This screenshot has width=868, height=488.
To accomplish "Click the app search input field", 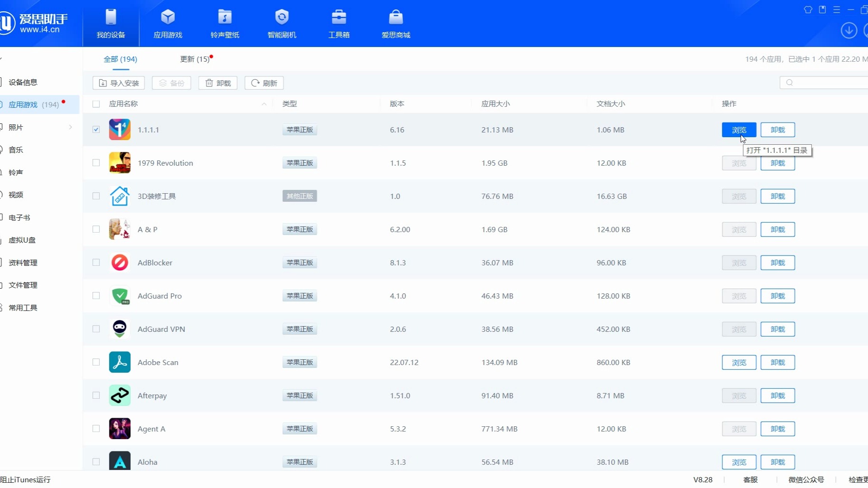I will click(x=824, y=83).
